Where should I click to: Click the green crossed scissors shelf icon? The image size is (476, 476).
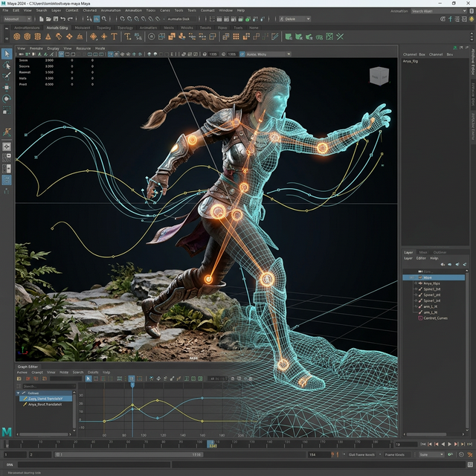tap(340, 36)
